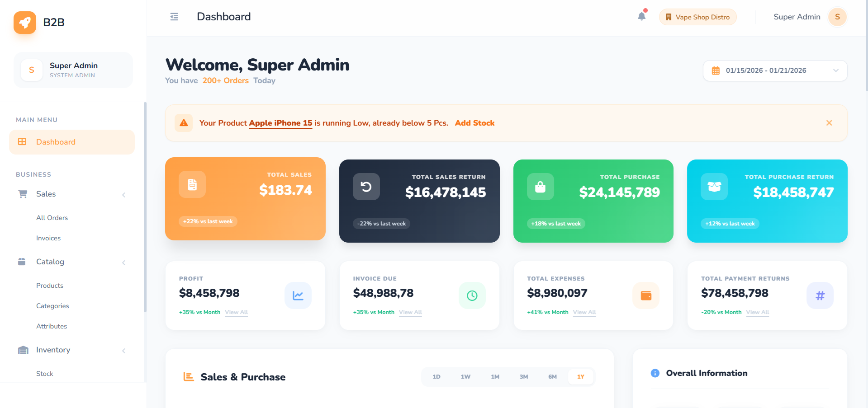Select the 1W time range toggle
The width and height of the screenshot is (868, 408).
coord(465,377)
